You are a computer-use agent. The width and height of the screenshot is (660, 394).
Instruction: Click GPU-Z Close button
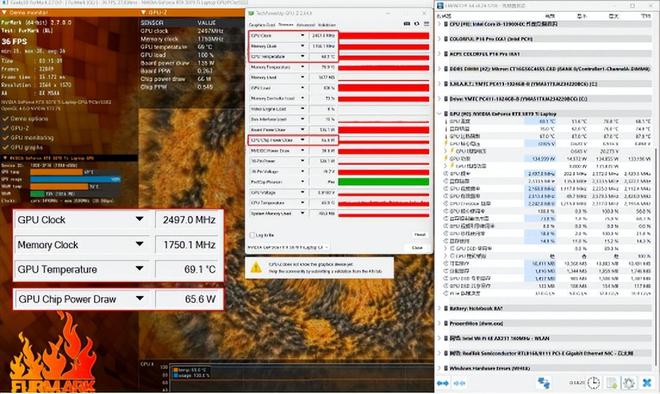tap(417, 248)
